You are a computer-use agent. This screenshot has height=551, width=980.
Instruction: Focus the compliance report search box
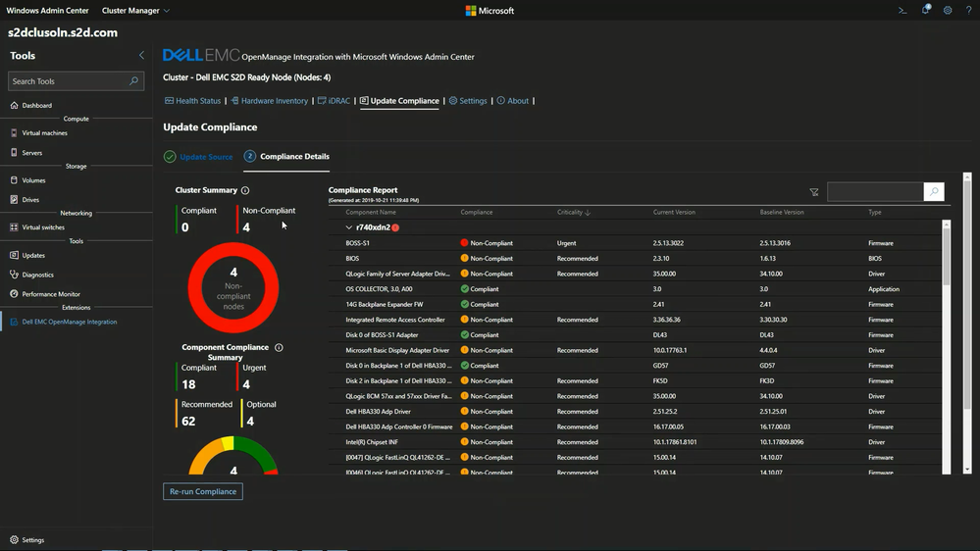[x=875, y=192]
